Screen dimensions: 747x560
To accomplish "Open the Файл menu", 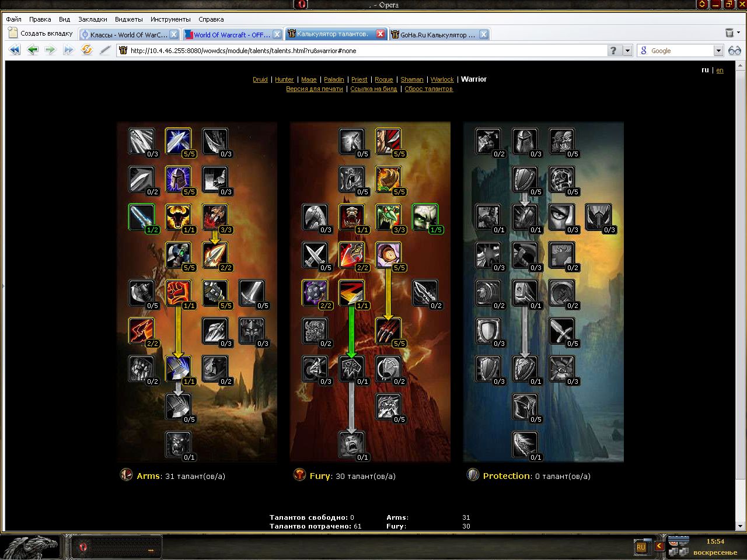I will 13,19.
